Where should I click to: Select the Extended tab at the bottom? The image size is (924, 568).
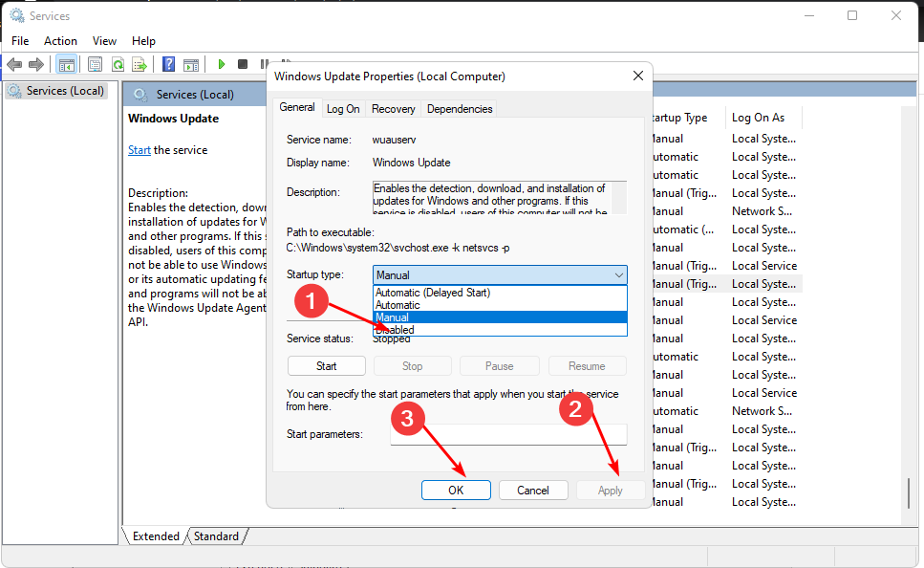[156, 536]
